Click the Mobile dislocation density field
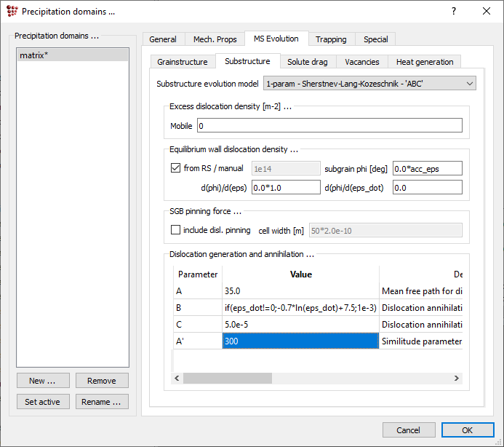 point(329,126)
